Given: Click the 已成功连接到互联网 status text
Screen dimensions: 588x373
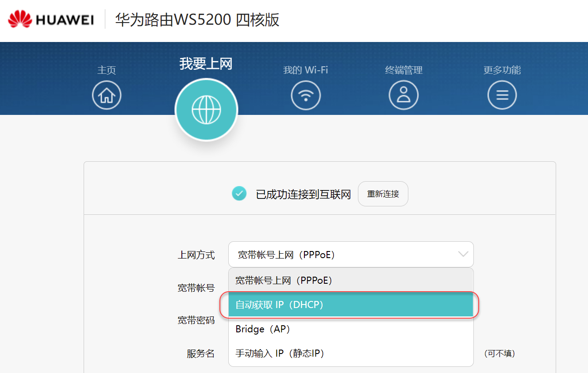Looking at the screenshot, I should click(304, 194).
